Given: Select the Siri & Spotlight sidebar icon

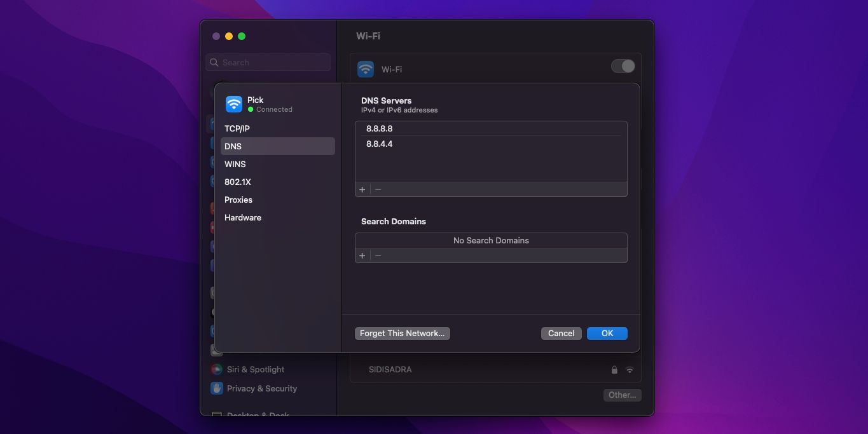Looking at the screenshot, I should coord(216,369).
